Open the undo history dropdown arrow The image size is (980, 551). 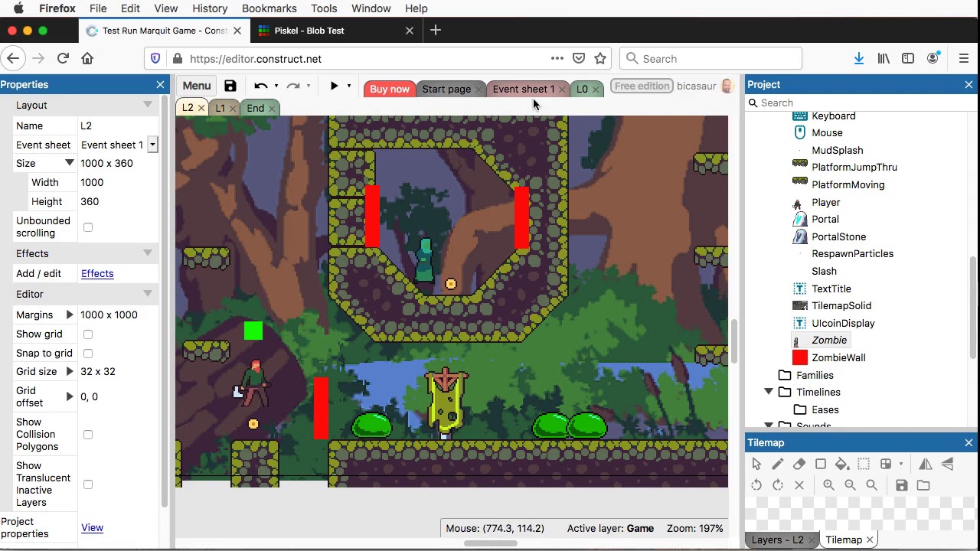276,86
